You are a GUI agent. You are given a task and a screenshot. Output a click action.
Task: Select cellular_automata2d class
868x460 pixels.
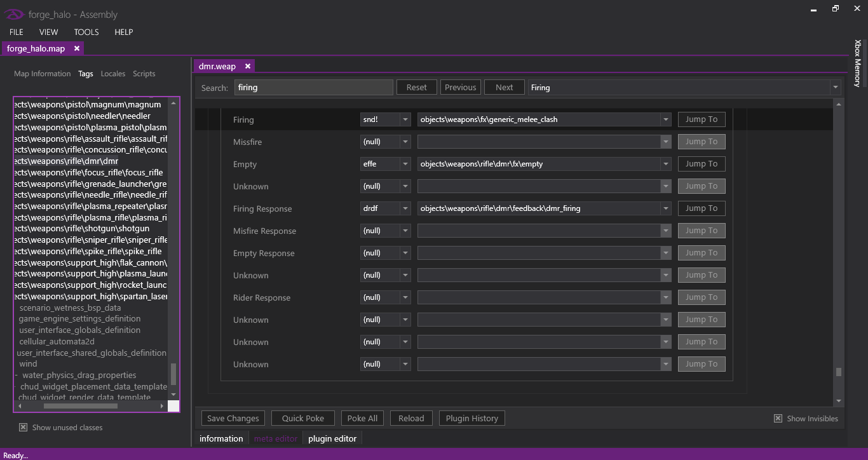pyautogui.click(x=57, y=342)
